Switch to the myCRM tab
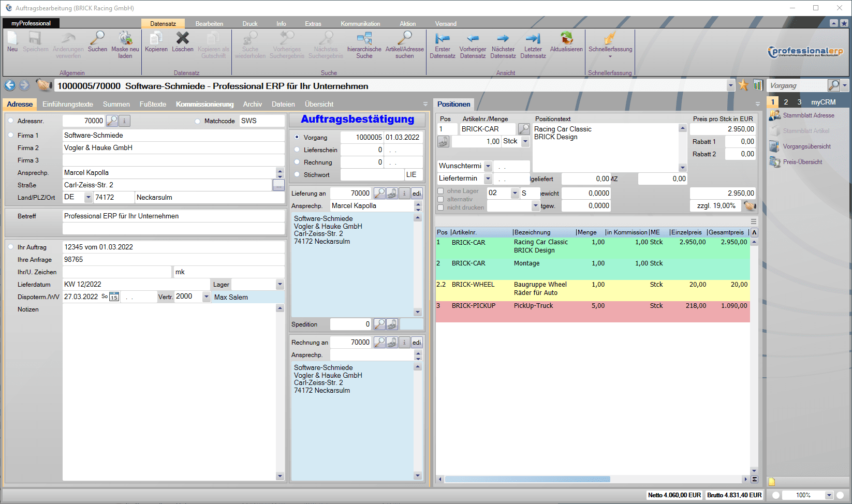This screenshot has height=504, width=852. click(x=823, y=102)
